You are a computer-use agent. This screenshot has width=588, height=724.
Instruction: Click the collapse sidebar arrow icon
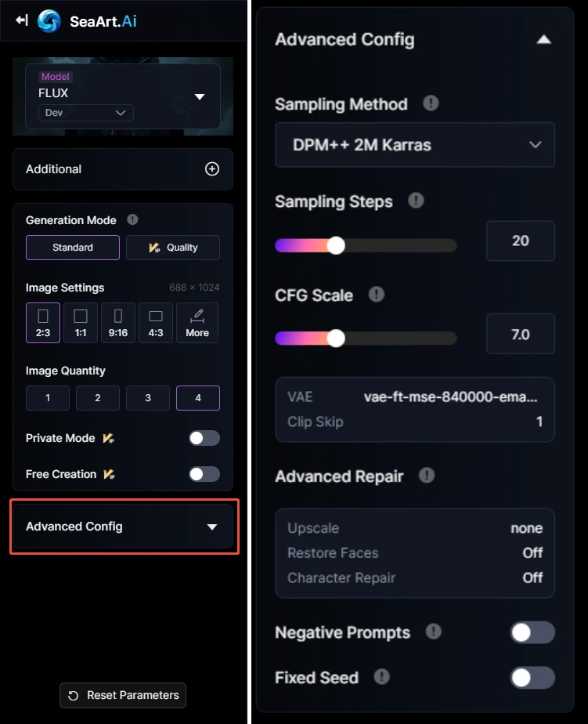[21, 20]
